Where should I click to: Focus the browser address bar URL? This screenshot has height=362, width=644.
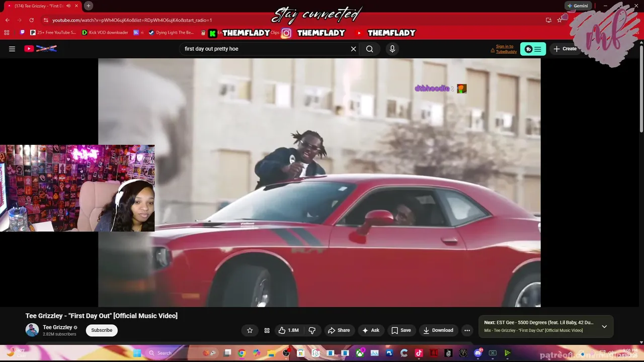pyautogui.click(x=132, y=20)
